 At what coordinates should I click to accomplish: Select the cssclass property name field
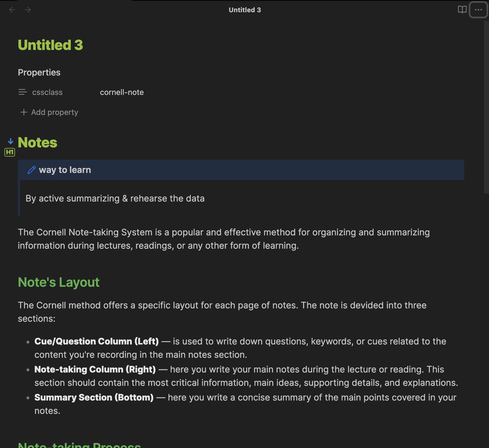[47, 92]
